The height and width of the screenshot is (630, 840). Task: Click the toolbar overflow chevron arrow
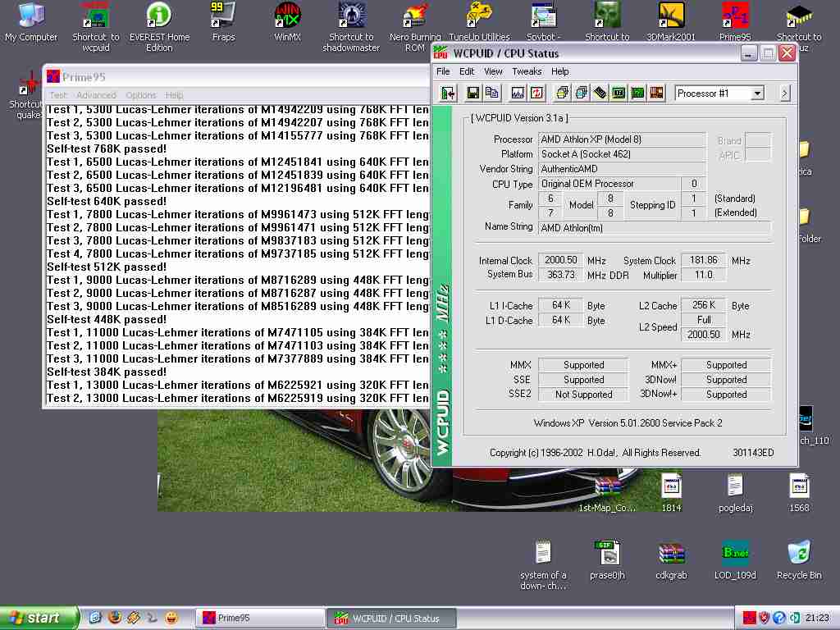click(784, 94)
